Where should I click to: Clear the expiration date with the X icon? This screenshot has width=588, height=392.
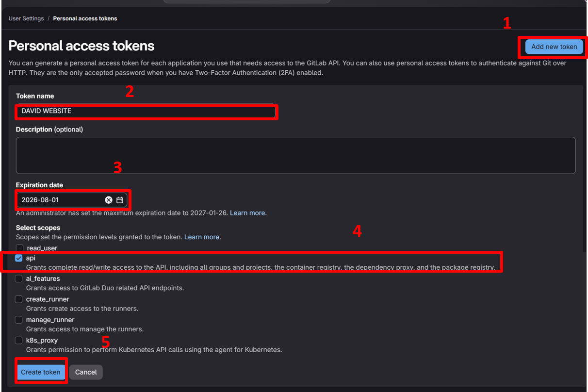tap(109, 199)
